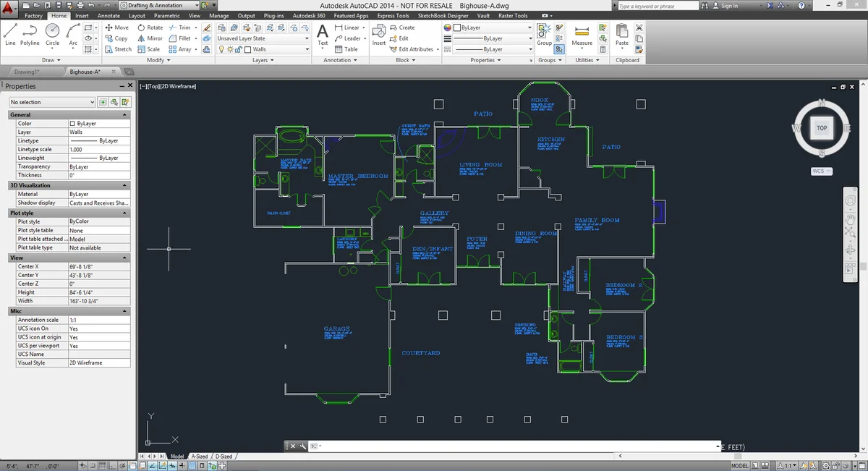Toggle the MODEL space status button
868x471 pixels.
click(x=740, y=465)
